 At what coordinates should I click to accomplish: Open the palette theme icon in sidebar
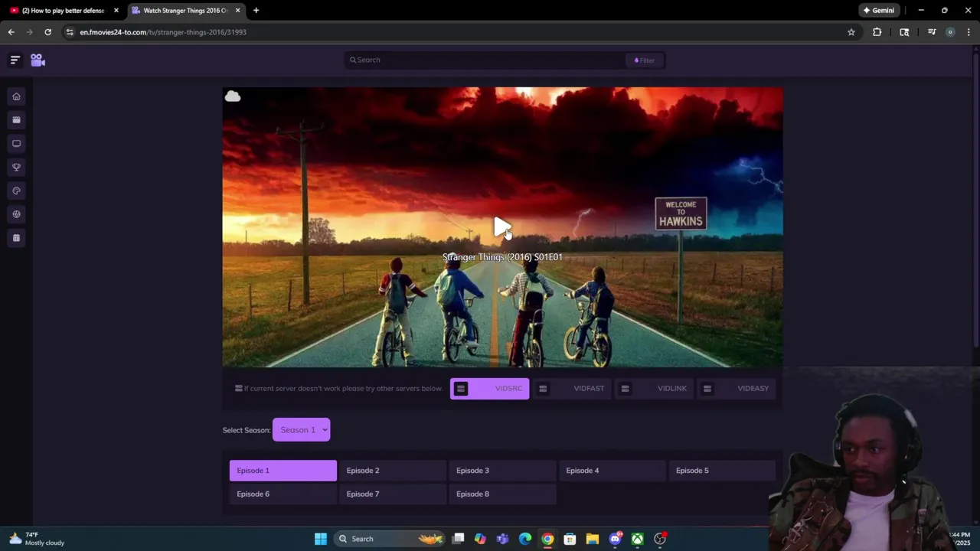pos(16,191)
